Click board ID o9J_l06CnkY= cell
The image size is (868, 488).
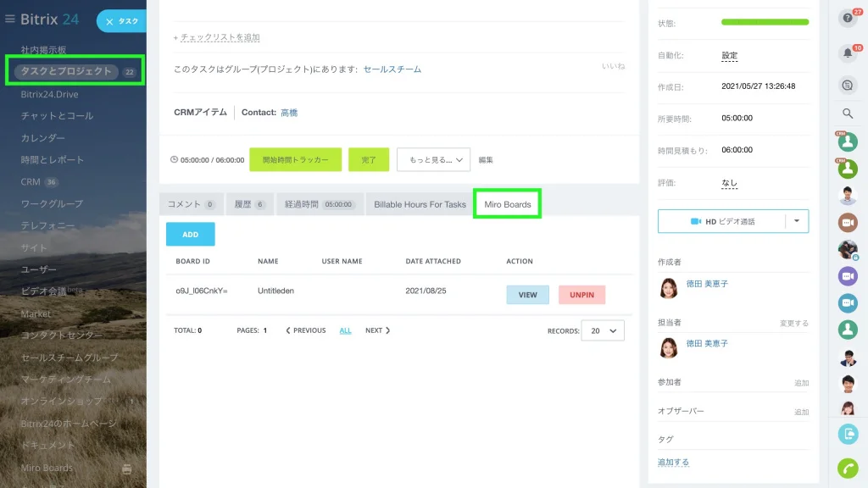[x=202, y=291]
